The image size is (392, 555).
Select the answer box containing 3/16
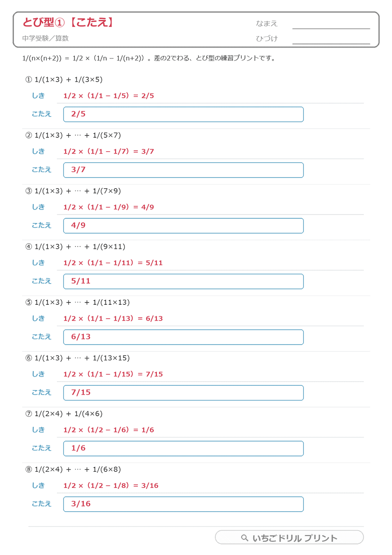point(184,504)
